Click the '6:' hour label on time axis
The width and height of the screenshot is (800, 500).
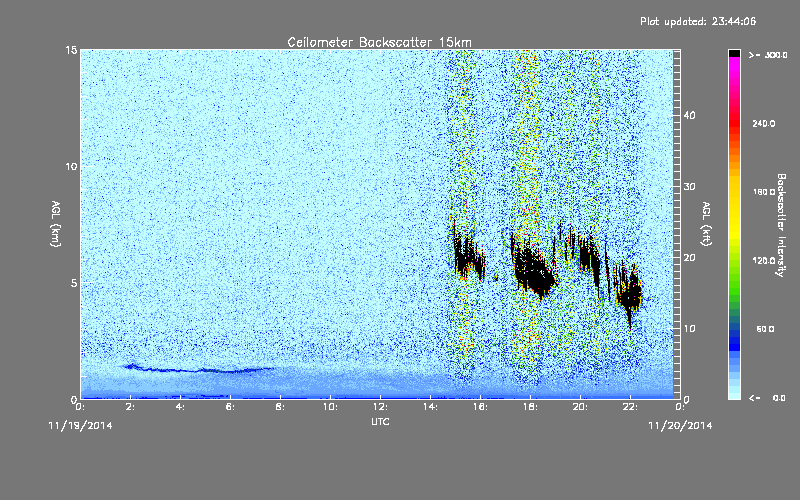pyautogui.click(x=230, y=407)
